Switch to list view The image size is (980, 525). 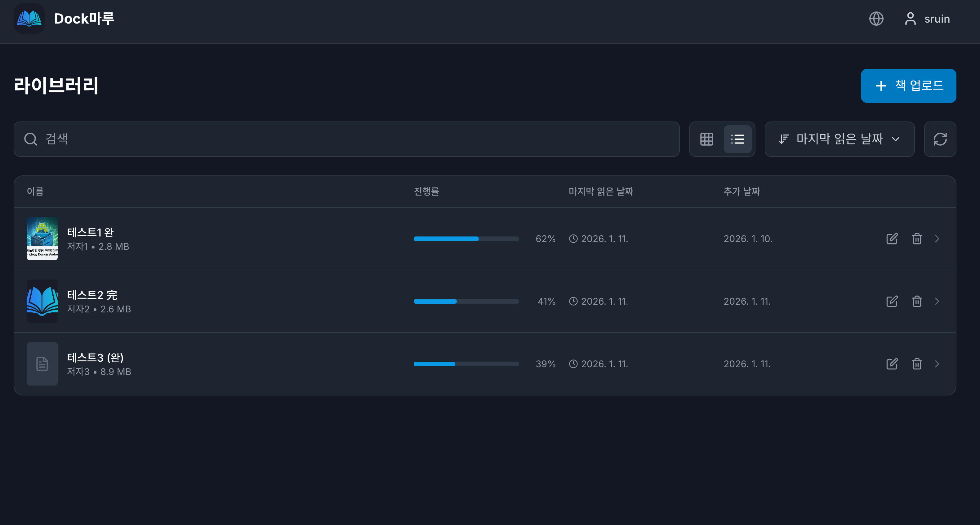point(737,139)
